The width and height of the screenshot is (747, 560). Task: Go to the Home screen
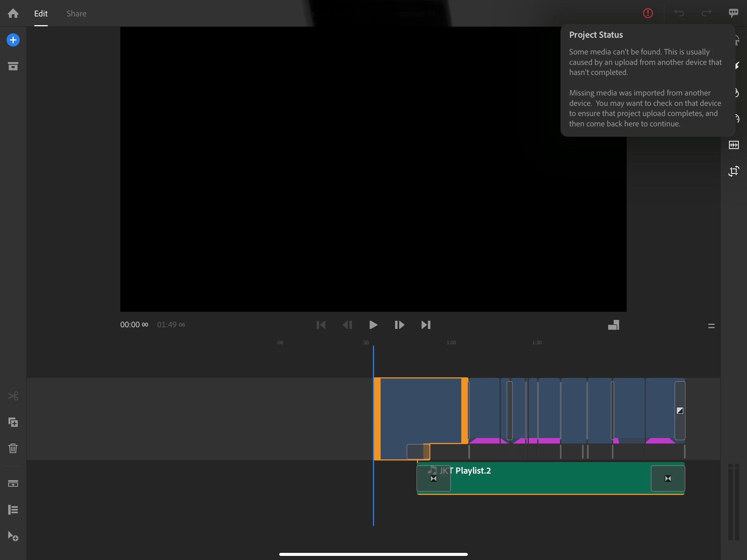13,13
